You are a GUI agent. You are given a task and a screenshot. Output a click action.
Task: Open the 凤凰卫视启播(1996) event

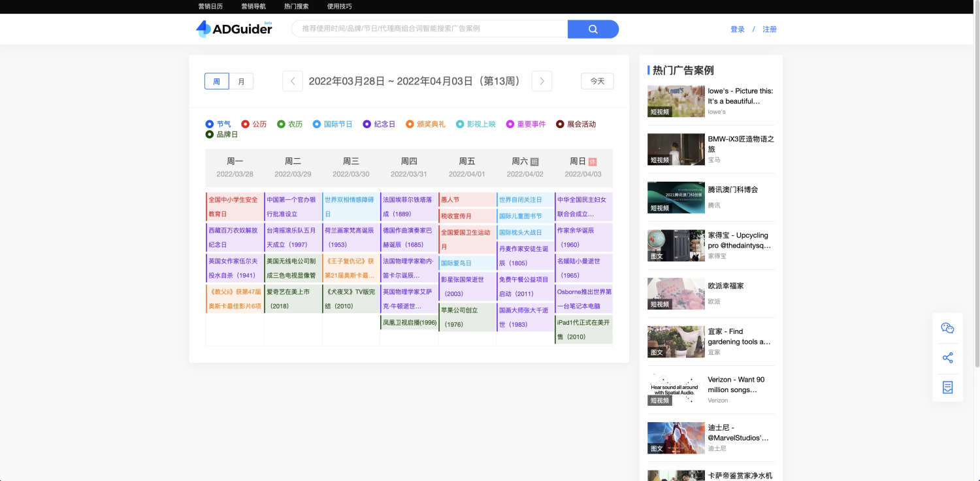point(409,322)
